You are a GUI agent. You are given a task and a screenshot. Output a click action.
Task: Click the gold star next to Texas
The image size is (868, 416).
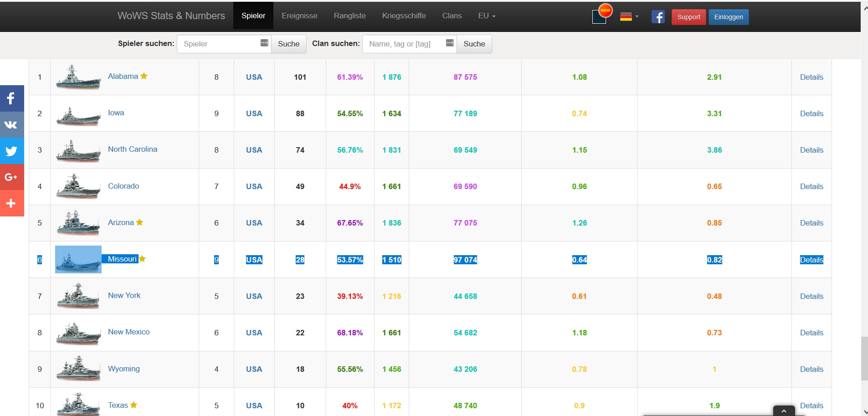(x=134, y=405)
